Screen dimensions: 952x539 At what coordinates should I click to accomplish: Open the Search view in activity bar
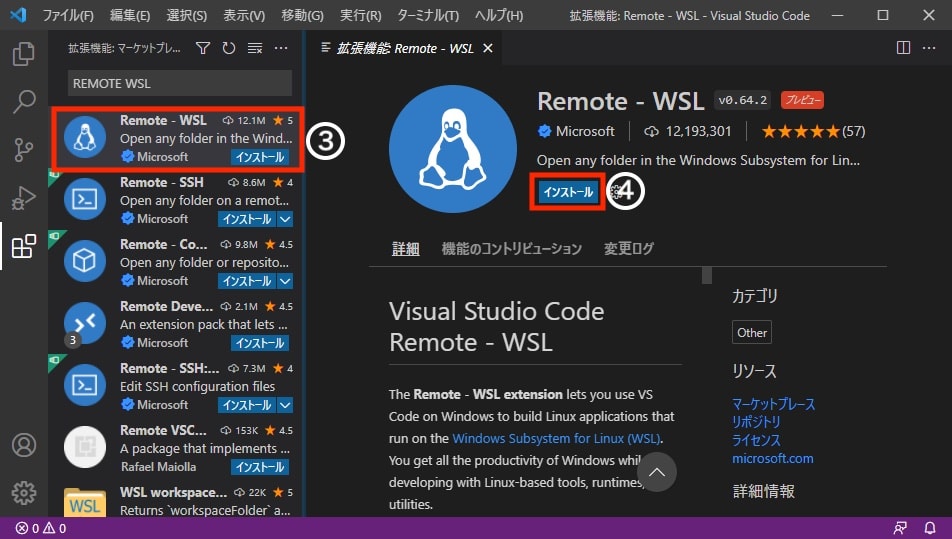click(24, 101)
